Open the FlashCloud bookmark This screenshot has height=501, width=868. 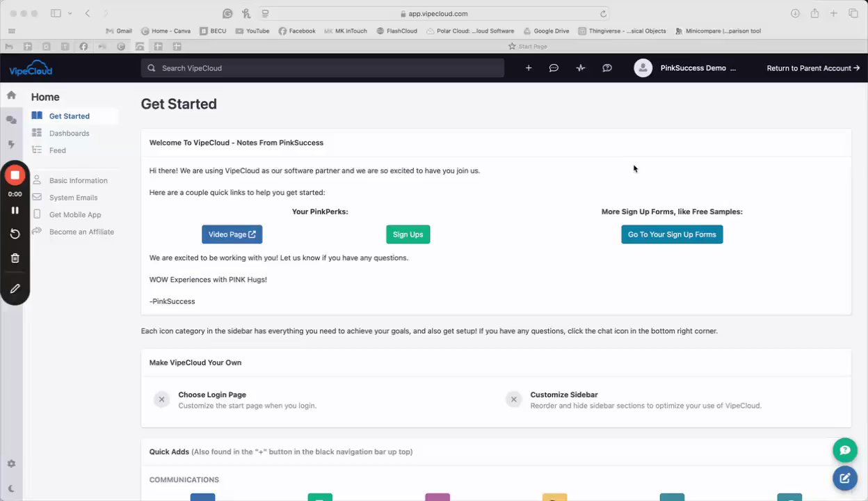(396, 31)
